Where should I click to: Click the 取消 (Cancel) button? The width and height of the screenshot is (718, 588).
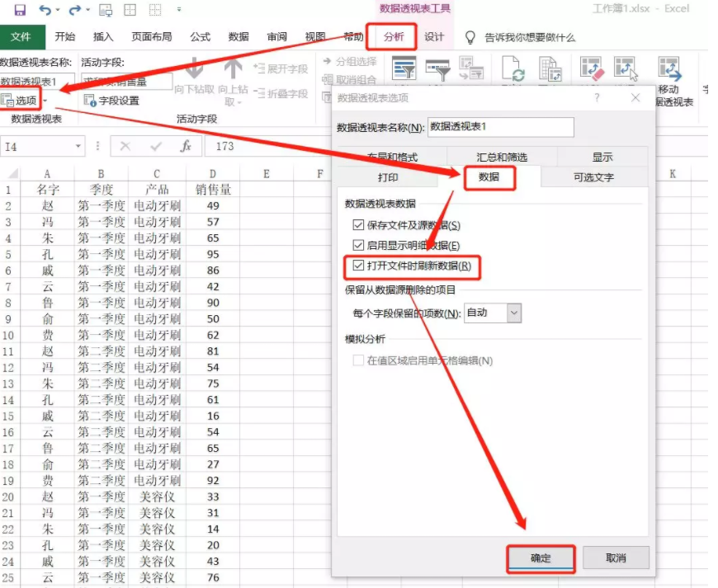click(616, 558)
